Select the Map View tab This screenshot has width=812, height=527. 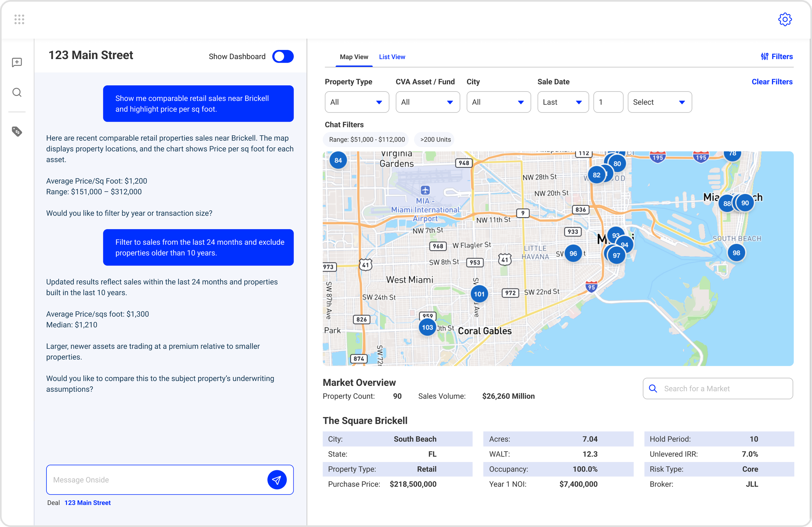[x=353, y=57]
